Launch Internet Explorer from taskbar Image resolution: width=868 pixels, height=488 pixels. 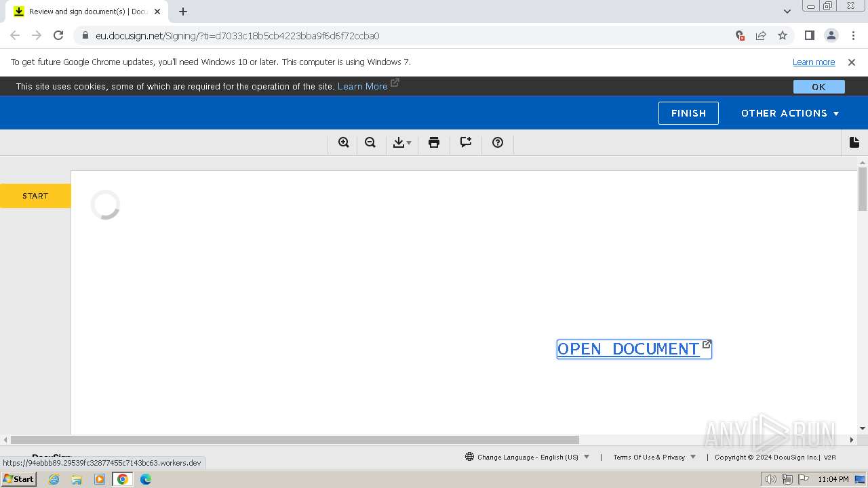click(x=54, y=479)
